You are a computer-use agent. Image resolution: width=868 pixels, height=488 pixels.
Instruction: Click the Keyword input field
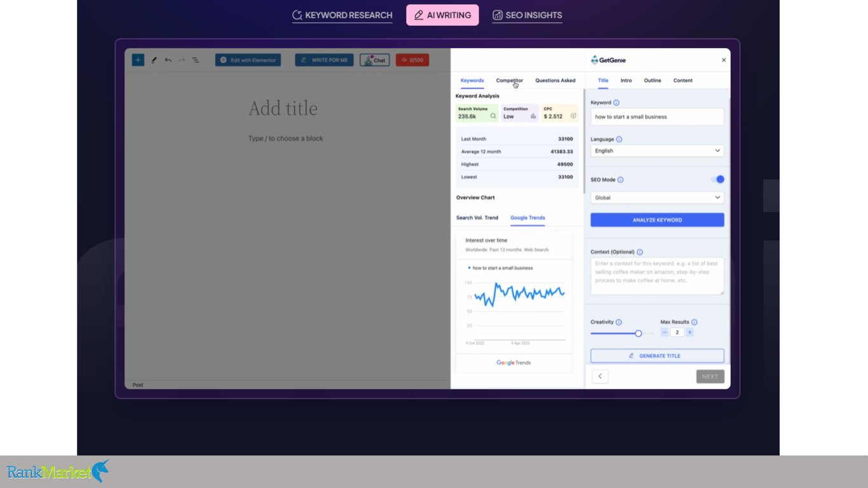(657, 117)
